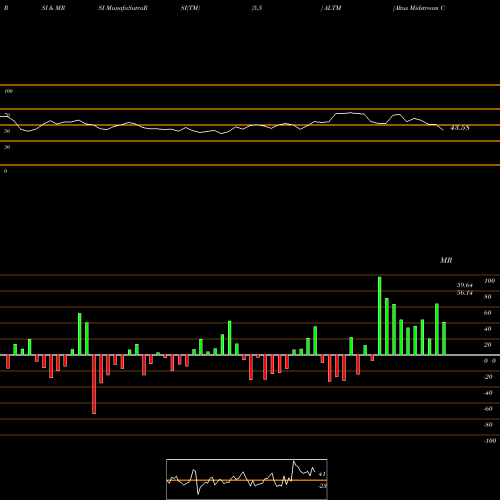Click the 'Altus Midstream C' company name text
Image resolution: width=500 pixels, height=500 pixels.
419,8
